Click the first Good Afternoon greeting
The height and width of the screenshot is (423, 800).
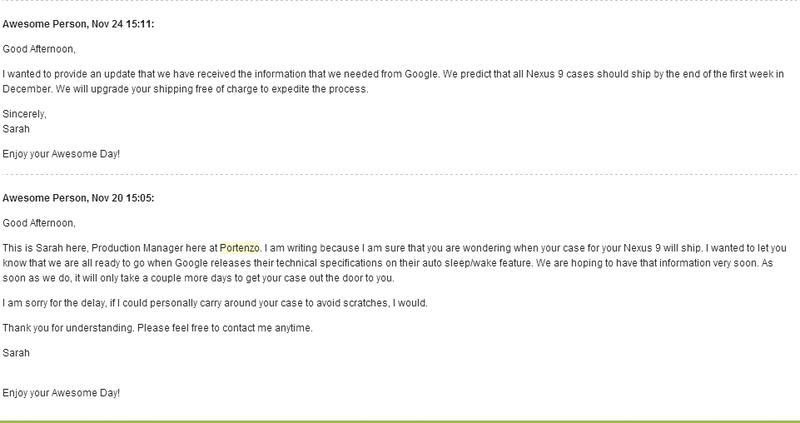(39, 49)
